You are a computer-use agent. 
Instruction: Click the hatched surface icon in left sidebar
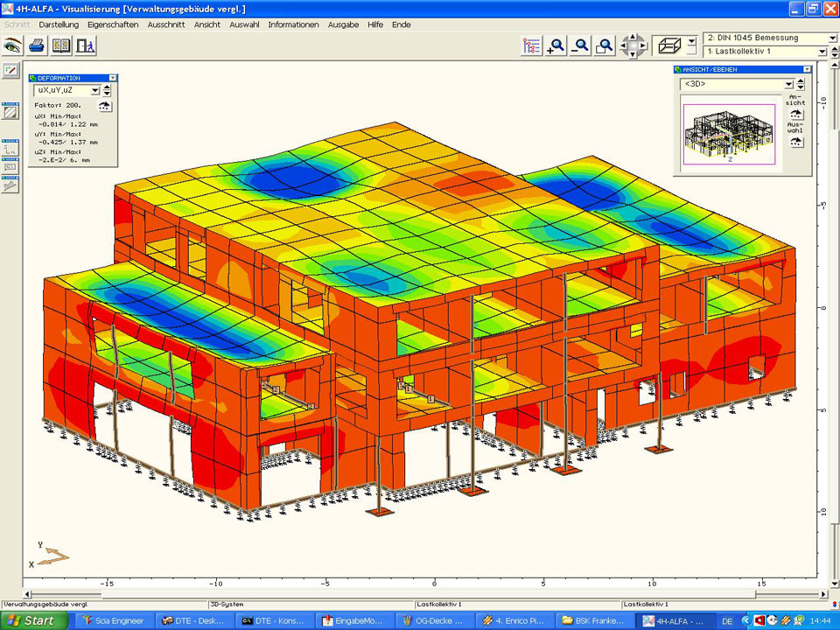point(11,111)
